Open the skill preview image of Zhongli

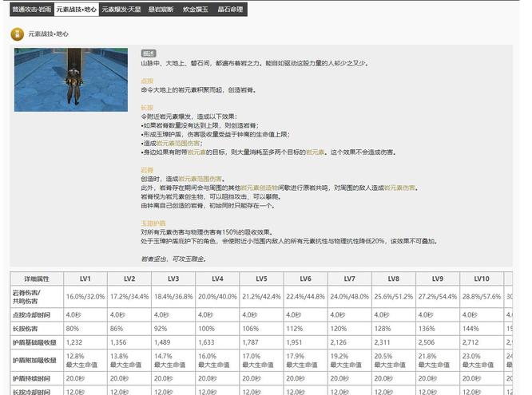[71, 80]
